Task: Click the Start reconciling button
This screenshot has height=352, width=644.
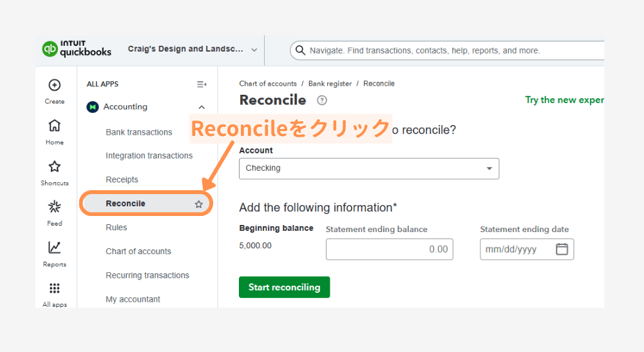Action: click(284, 288)
